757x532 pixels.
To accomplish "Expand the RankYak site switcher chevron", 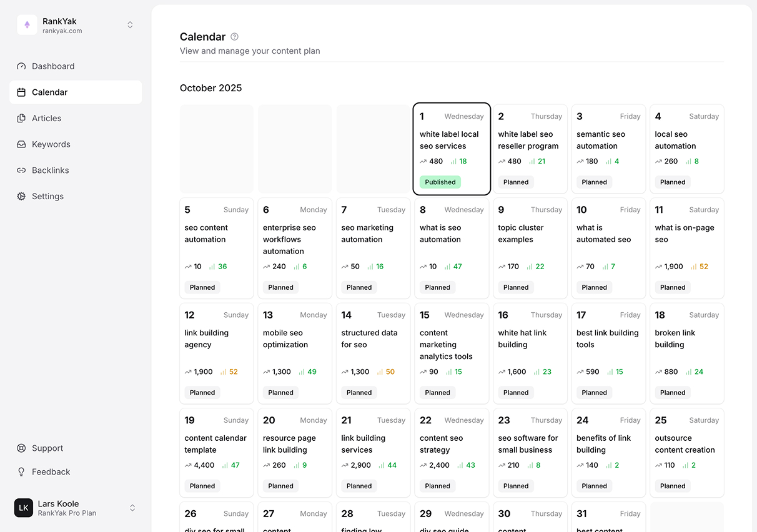I will click(130, 25).
